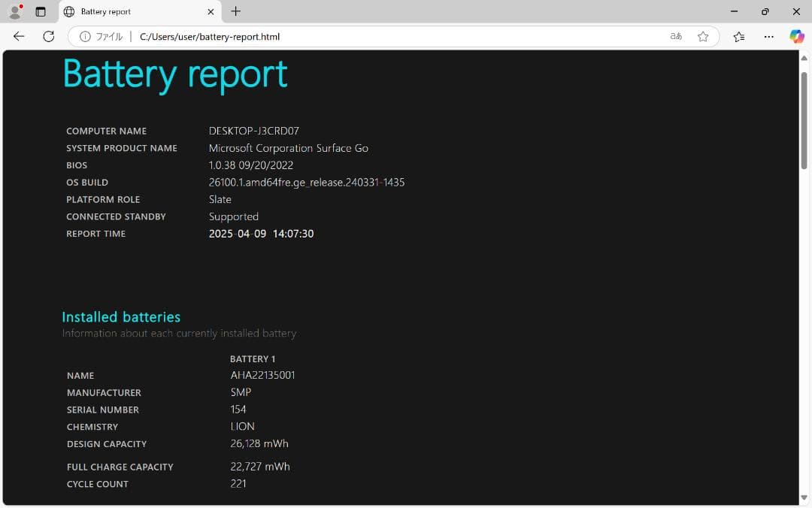
Task: Close the Battery report tab
Action: pyautogui.click(x=211, y=11)
